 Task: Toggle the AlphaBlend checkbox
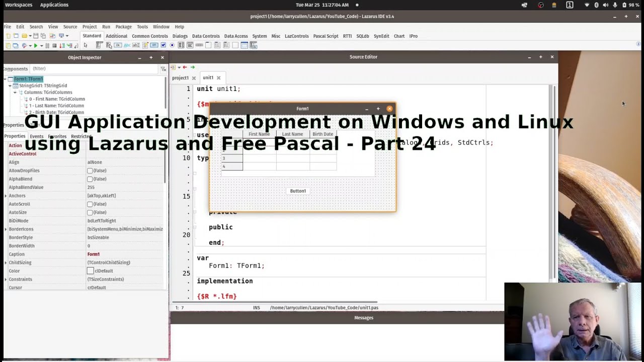(x=90, y=179)
